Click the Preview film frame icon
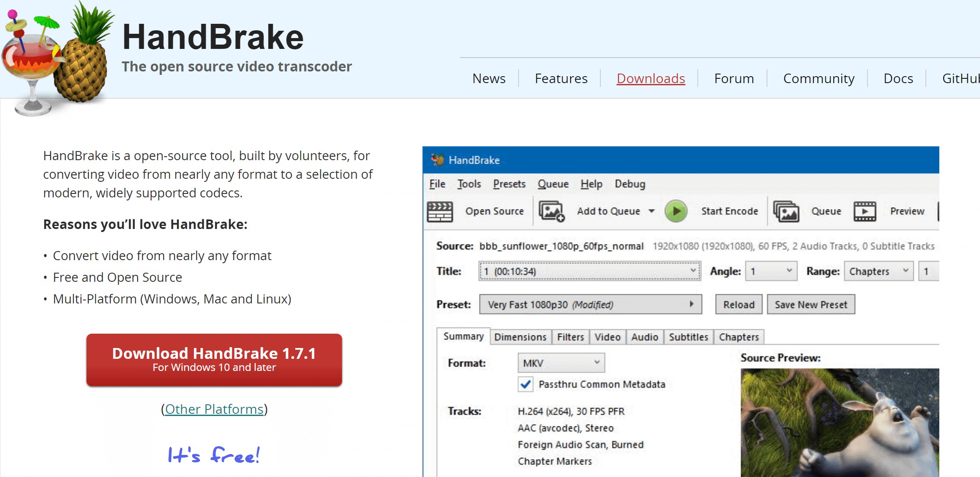The height and width of the screenshot is (477, 980). (864, 212)
